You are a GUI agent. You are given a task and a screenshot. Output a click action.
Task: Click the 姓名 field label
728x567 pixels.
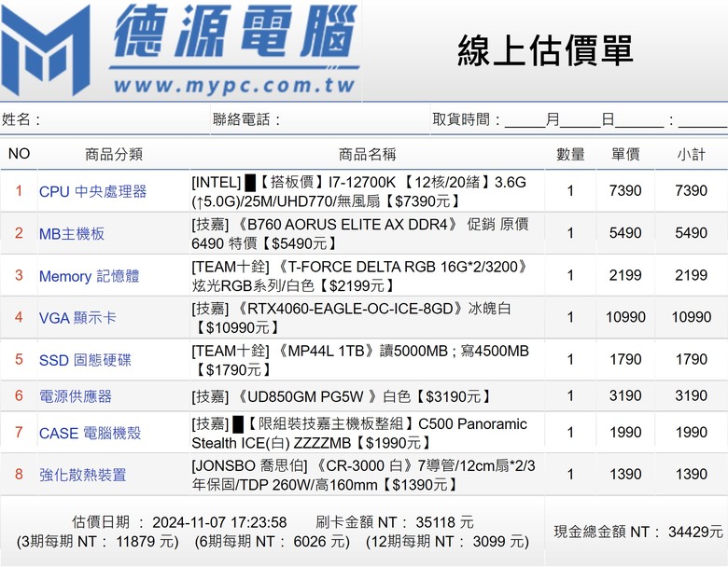click(21, 119)
